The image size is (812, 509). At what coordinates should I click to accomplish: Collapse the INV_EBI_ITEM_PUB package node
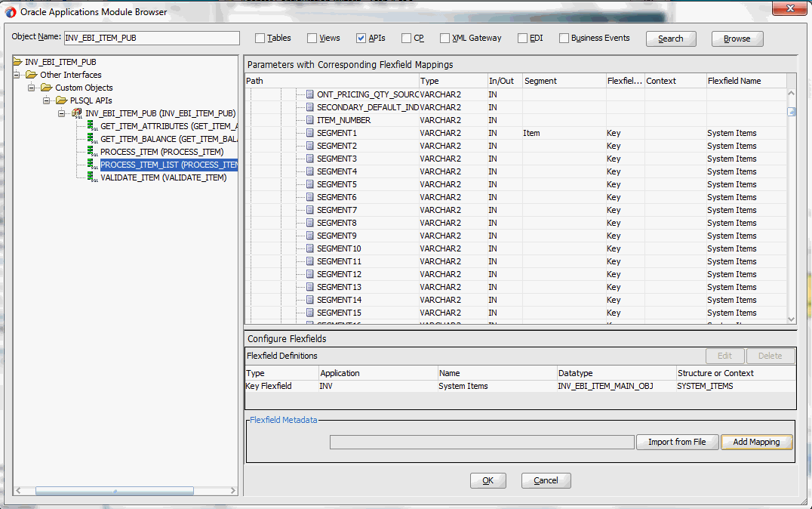click(x=62, y=113)
